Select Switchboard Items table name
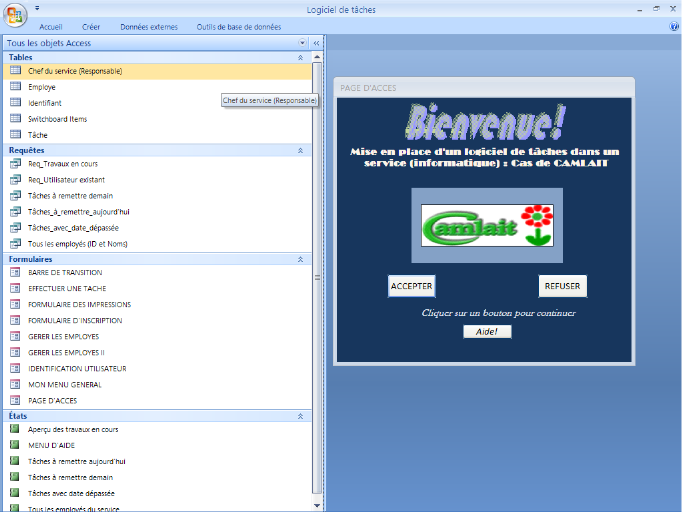The image size is (682, 512). 57,119
